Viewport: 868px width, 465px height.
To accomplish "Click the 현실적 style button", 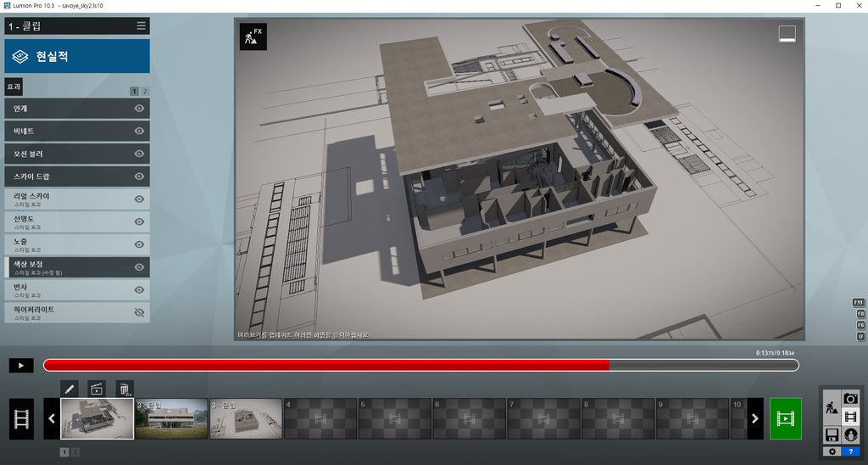I will (77, 56).
